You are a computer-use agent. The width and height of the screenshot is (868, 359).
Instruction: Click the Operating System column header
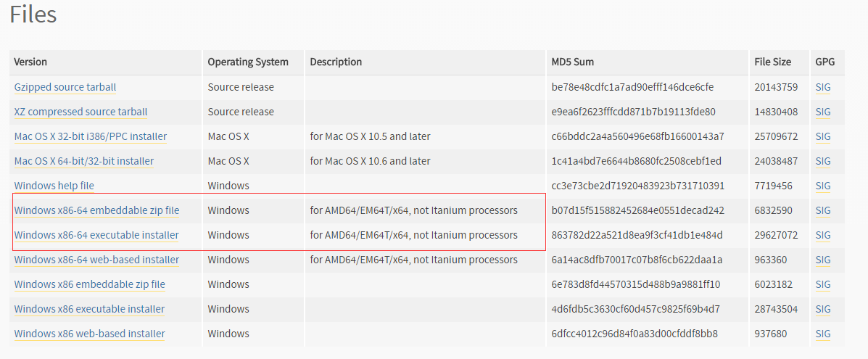pos(248,62)
